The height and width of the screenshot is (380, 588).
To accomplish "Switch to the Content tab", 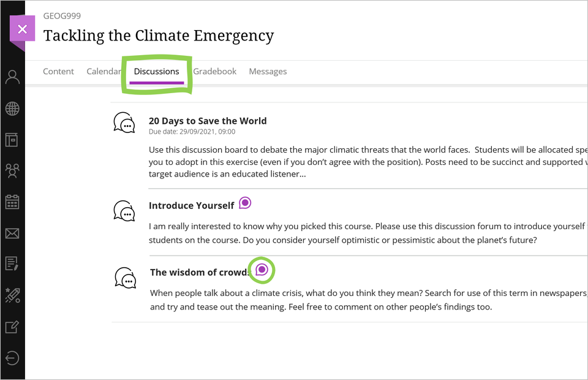I will [x=59, y=71].
